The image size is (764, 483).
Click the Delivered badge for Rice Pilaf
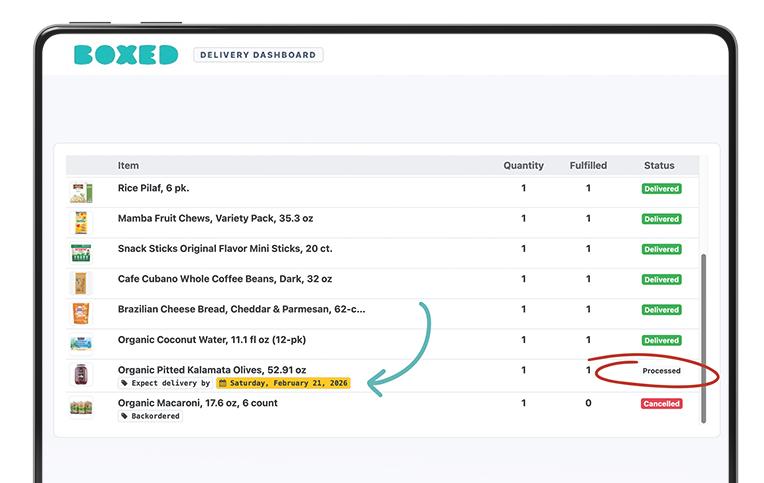click(x=661, y=189)
